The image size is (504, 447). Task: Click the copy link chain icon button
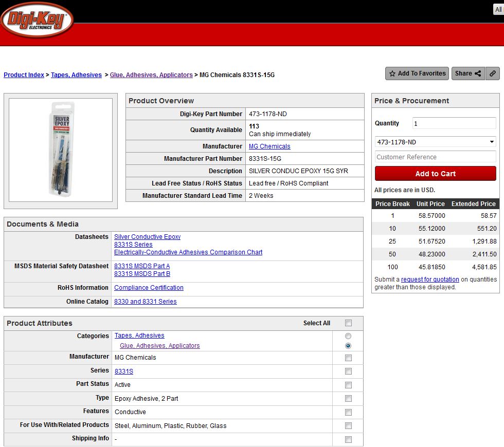coord(493,73)
